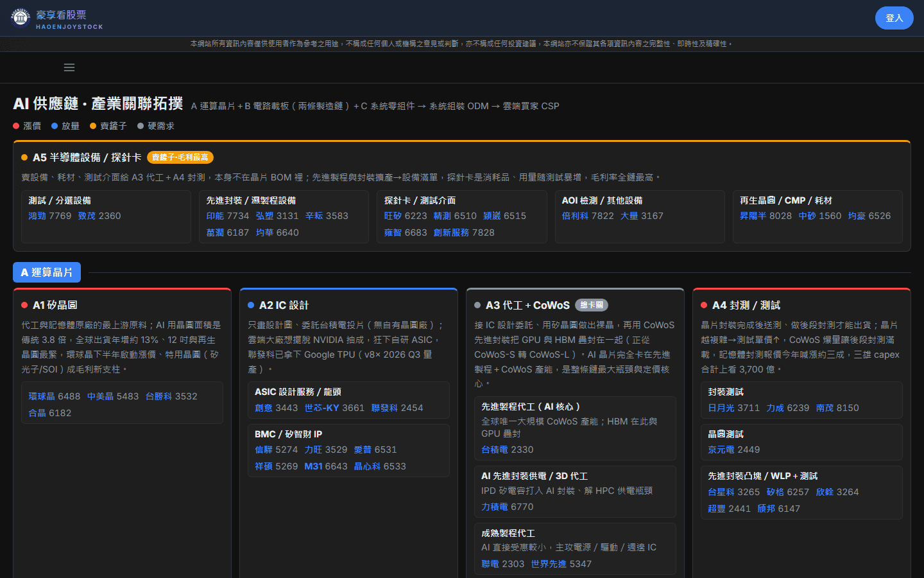Image resolution: width=924 pixels, height=578 pixels.
Task: Open stock link 世芯-KY 3661
Action: [334, 408]
